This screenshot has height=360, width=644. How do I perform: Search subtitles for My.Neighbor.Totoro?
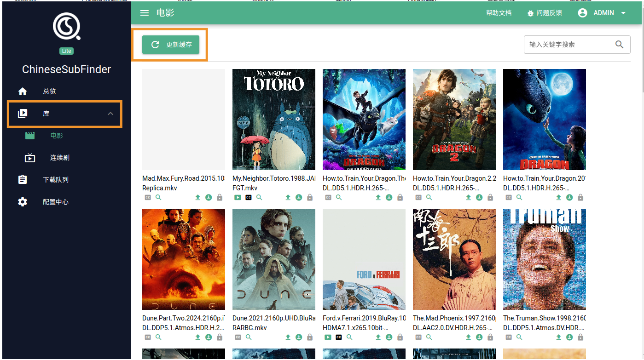point(259,197)
